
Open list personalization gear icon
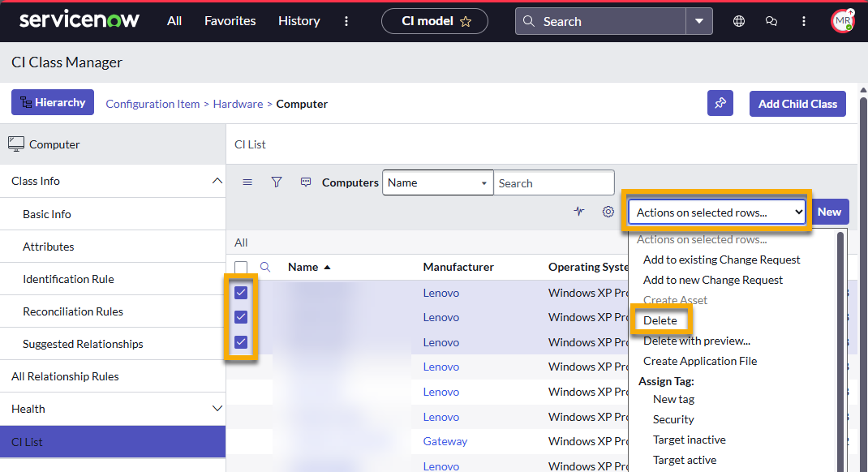608,212
